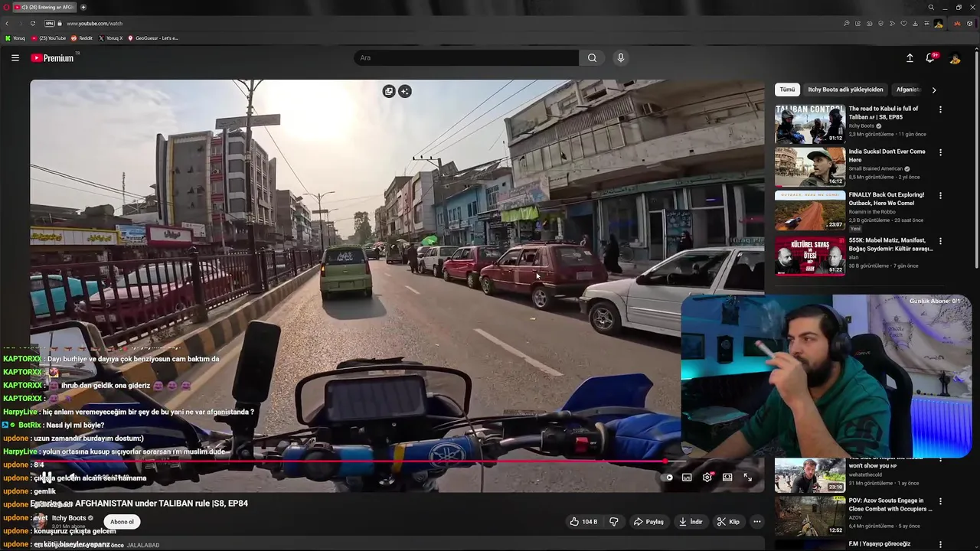Start voice search with the microphone icon
Image resolution: width=980 pixels, height=551 pixels.
(621, 58)
